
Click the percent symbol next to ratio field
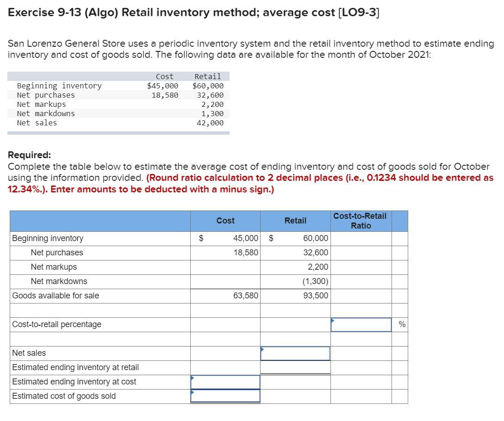pyautogui.click(x=401, y=324)
